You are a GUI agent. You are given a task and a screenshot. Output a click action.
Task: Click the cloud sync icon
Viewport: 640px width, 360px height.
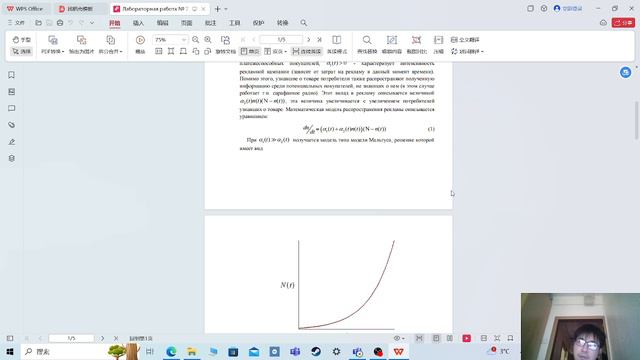point(603,23)
